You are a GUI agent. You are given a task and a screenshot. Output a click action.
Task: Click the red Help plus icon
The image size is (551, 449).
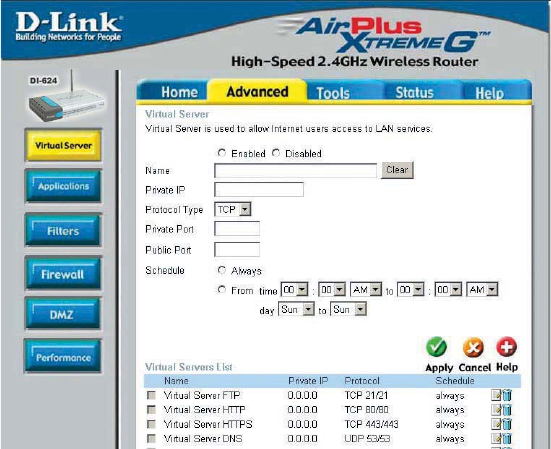[506, 347]
